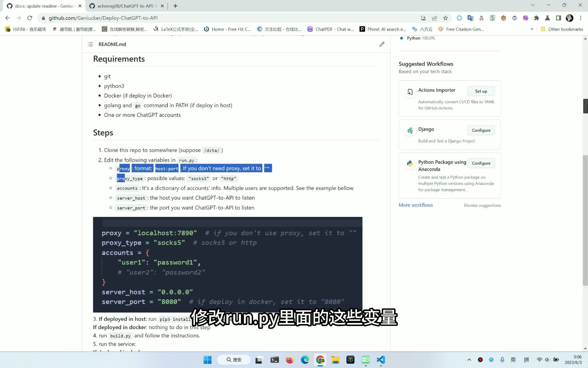
Task: Open the More workflows link
Action: point(416,205)
